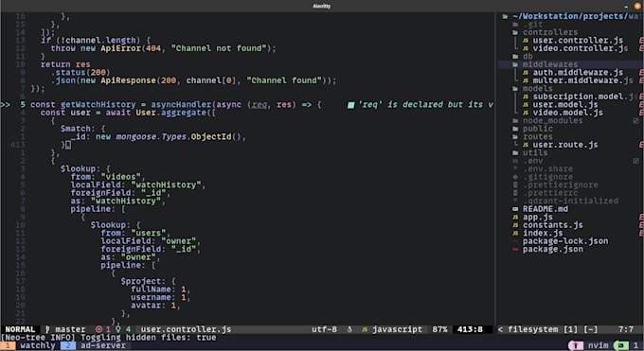Image resolution: width=644 pixels, height=351 pixels.
Task: Open the .prettierrc file
Action: point(550,193)
